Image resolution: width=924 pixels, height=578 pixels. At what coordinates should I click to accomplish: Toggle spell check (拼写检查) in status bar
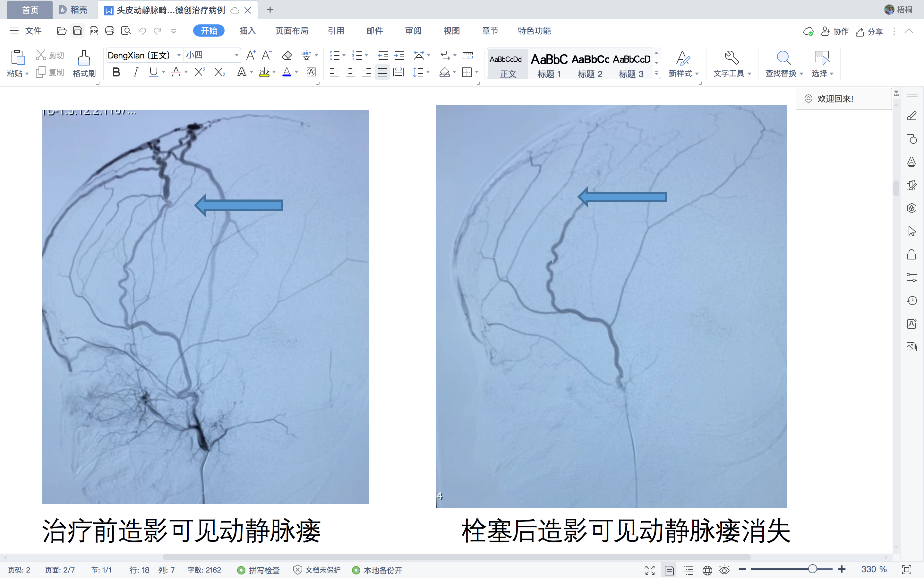tap(259, 570)
